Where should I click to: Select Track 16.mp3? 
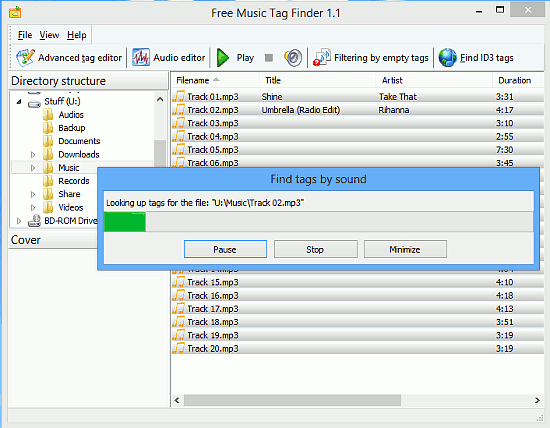[358, 295]
